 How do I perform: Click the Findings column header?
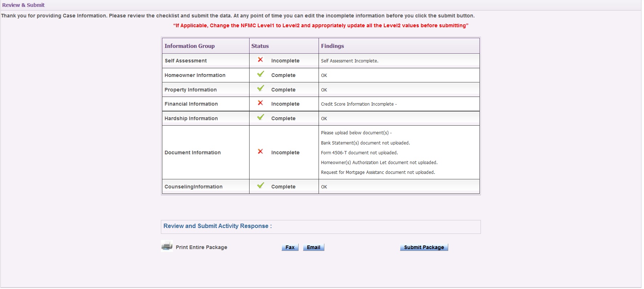tap(332, 46)
